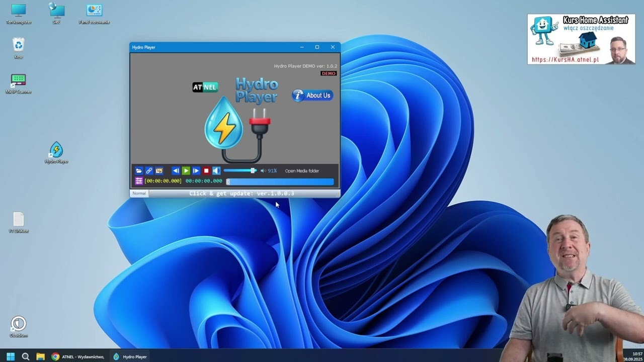Skip to the next track
The width and height of the screenshot is (644, 362).
196,171
